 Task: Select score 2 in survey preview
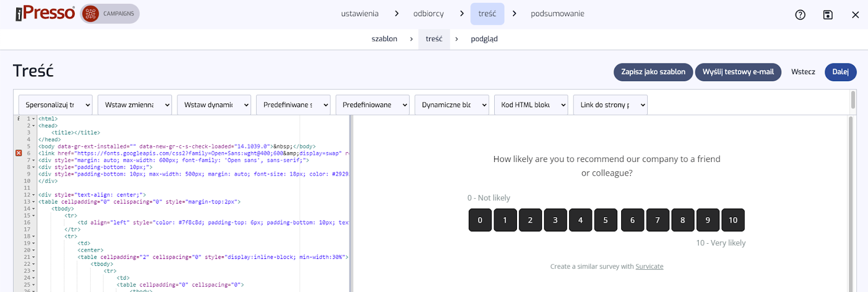click(530, 220)
